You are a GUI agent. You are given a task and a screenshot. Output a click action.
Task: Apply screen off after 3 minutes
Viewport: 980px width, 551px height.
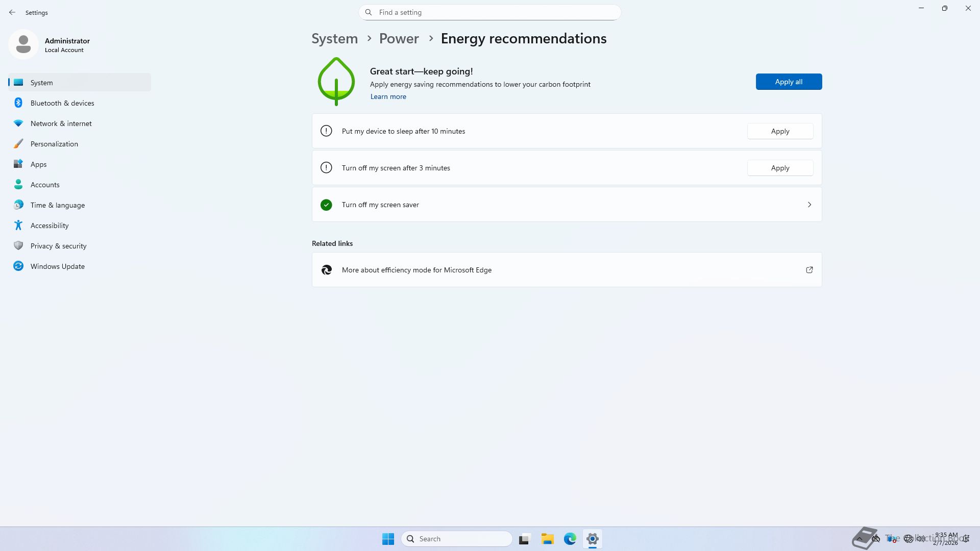(x=779, y=168)
